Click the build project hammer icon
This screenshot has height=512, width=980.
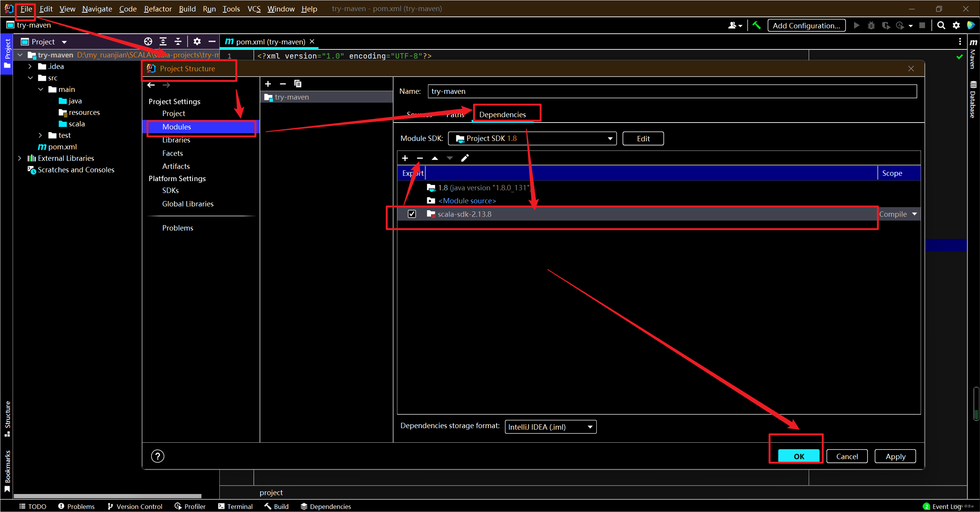click(756, 26)
